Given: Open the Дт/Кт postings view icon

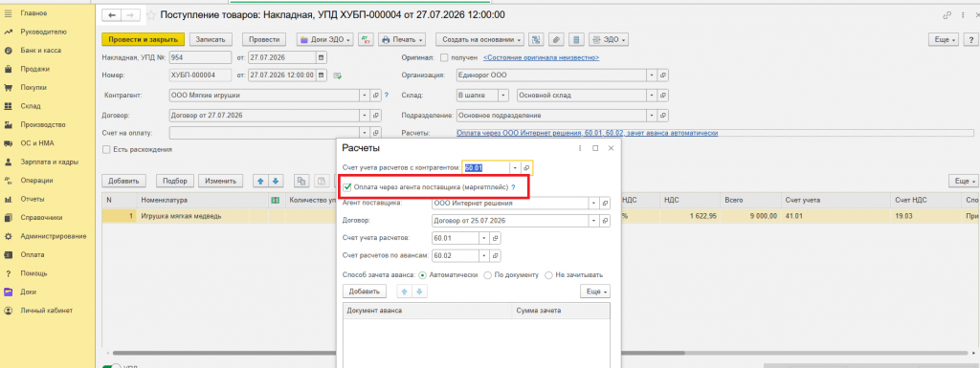Looking at the screenshot, I should click(x=367, y=39).
